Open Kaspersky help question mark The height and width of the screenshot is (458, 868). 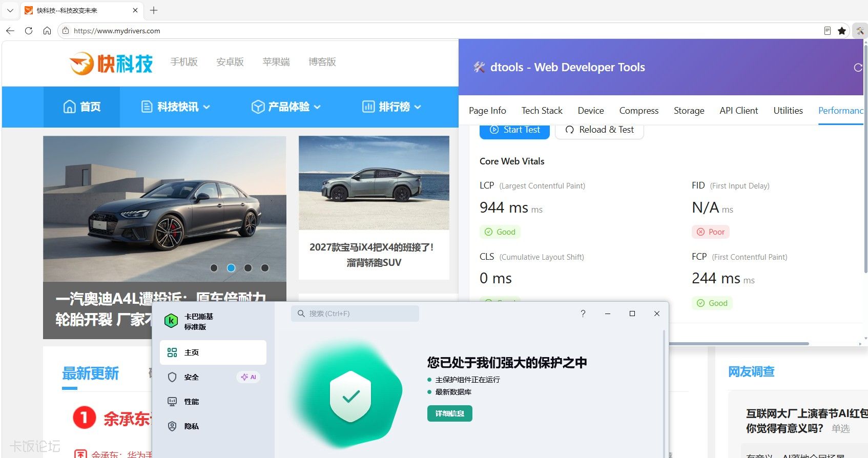pyautogui.click(x=583, y=314)
